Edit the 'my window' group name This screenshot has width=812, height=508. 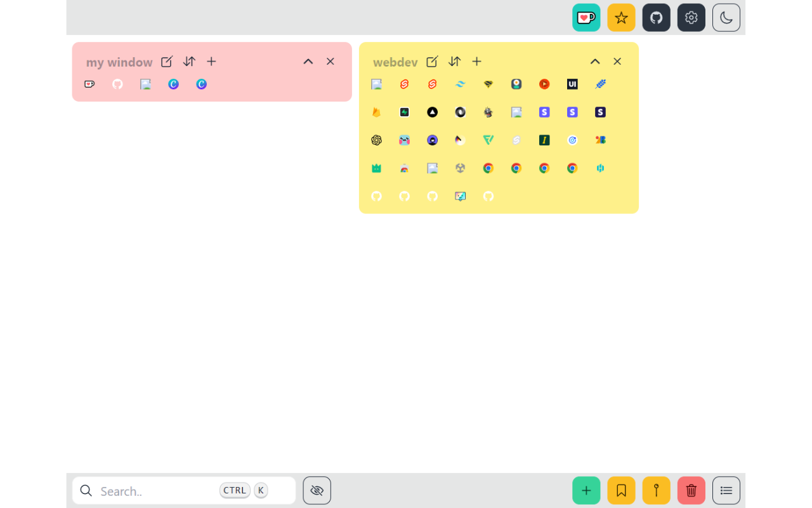(167, 62)
